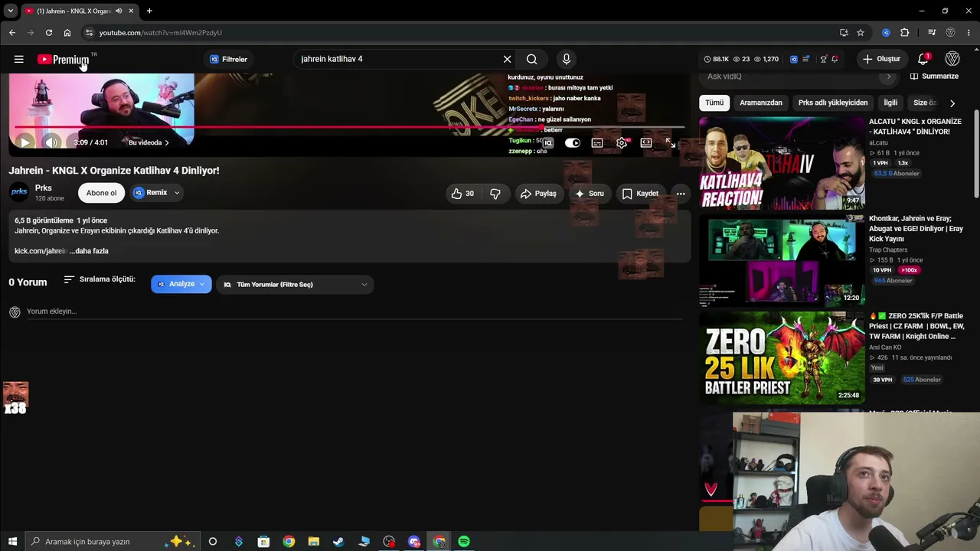Image resolution: width=980 pixels, height=551 pixels.
Task: Open the Sıralama ölçütü sort menu
Action: [100, 279]
